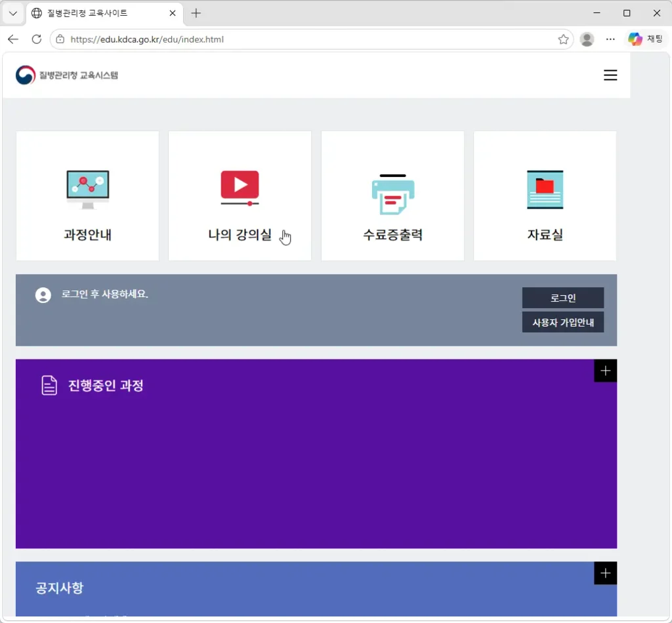This screenshot has width=672, height=623.
Task: Open a new tab with the plus button
Action: point(196,13)
